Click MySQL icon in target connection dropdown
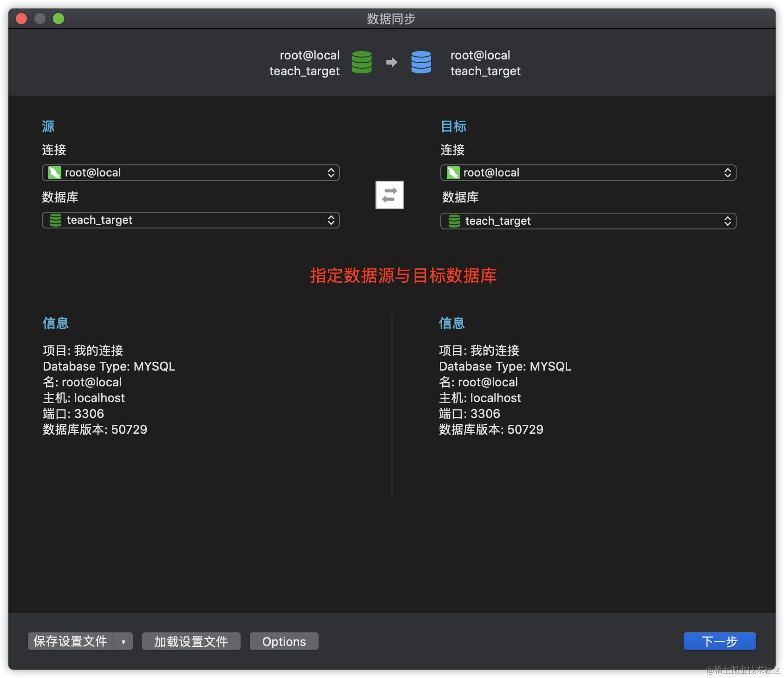 453,173
